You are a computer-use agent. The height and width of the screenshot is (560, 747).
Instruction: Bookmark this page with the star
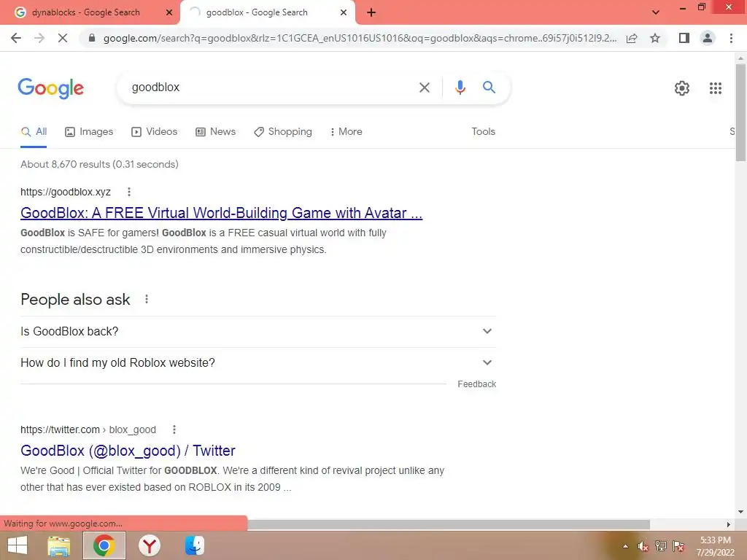655,38
